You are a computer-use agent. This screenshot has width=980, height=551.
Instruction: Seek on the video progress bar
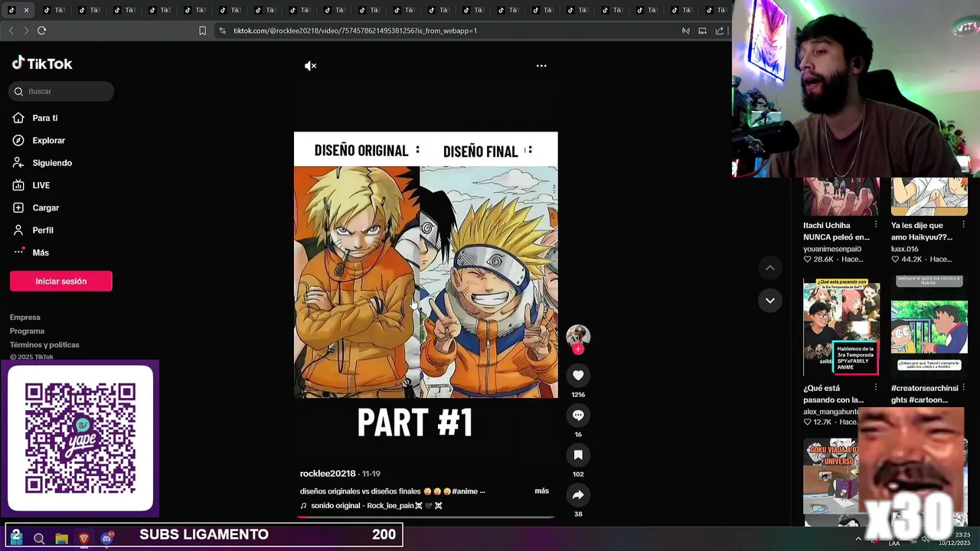click(x=426, y=517)
